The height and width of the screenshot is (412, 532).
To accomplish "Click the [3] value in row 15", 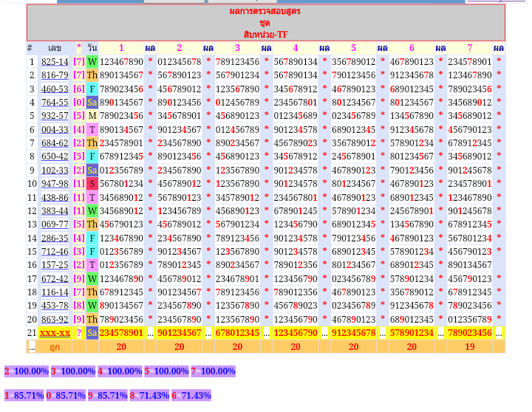I will (79, 252).
